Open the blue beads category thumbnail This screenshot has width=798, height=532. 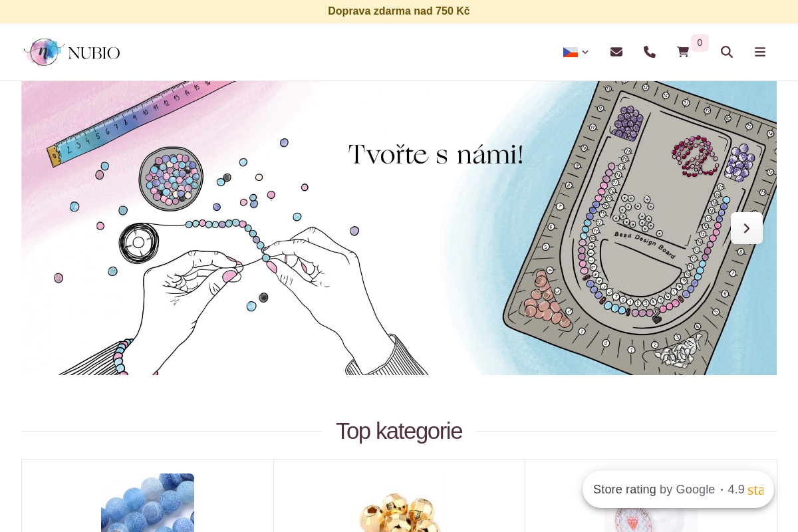[148, 503]
